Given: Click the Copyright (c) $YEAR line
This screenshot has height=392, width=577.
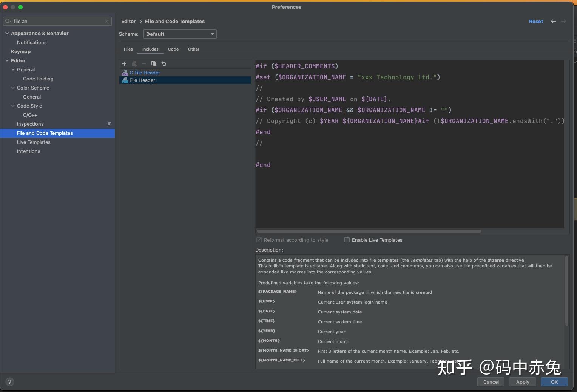Looking at the screenshot, I should [x=410, y=121].
